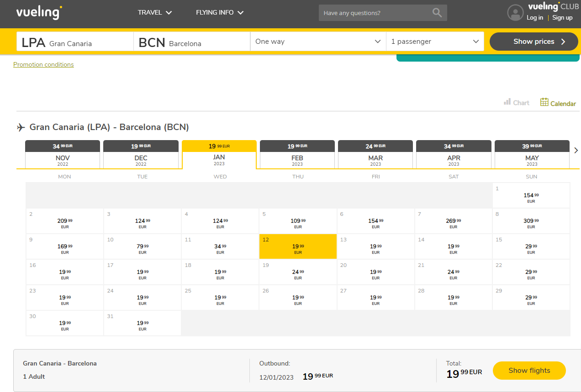Open Promotion conditions link

pos(43,65)
